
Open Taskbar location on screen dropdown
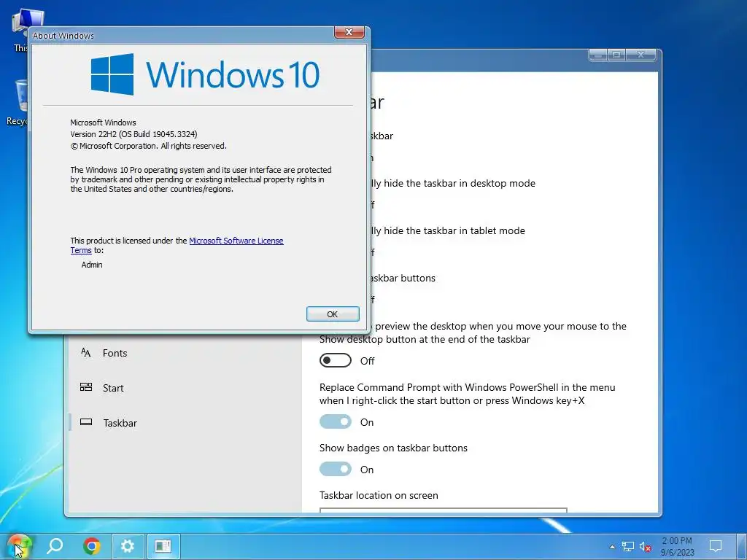click(x=443, y=510)
